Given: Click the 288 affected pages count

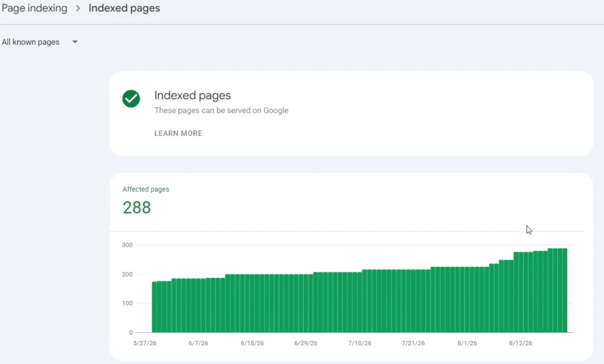Looking at the screenshot, I should click(x=137, y=207).
